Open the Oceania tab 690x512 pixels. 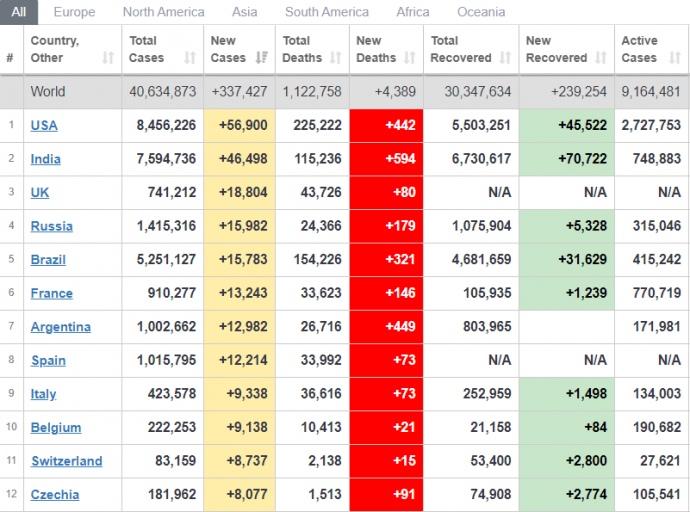pyautogui.click(x=481, y=12)
